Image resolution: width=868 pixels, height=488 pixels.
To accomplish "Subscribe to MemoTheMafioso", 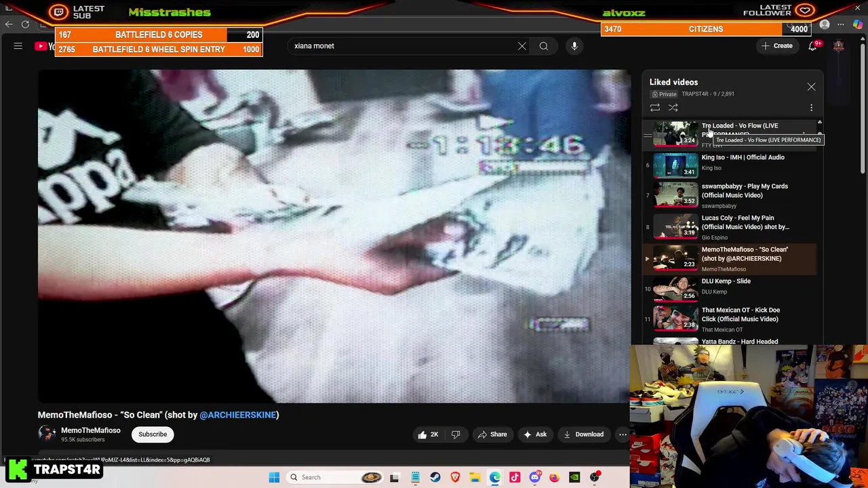I will [153, 434].
